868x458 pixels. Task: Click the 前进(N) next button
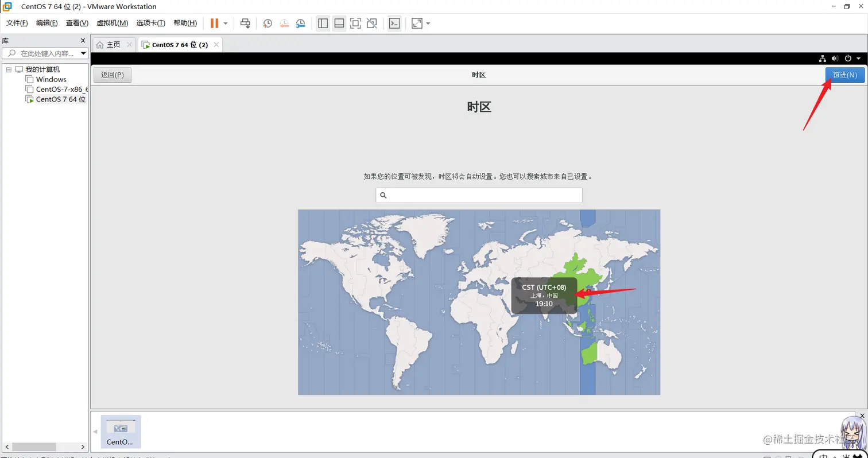[845, 75]
